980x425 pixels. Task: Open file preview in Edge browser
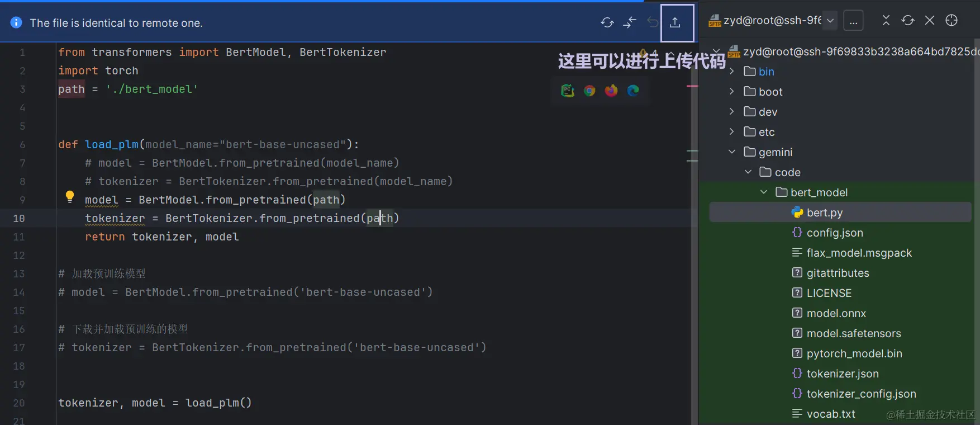(x=633, y=91)
